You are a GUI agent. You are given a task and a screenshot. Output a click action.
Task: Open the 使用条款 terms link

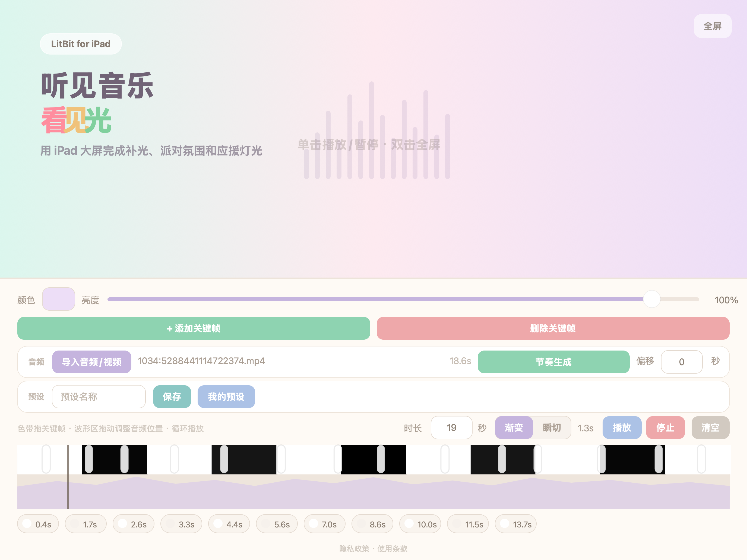coord(393,549)
